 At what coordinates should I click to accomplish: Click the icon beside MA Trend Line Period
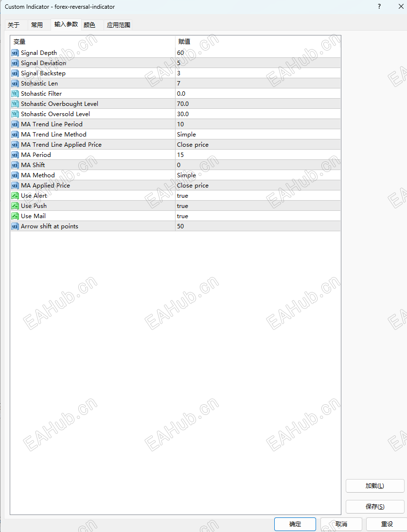(15, 124)
